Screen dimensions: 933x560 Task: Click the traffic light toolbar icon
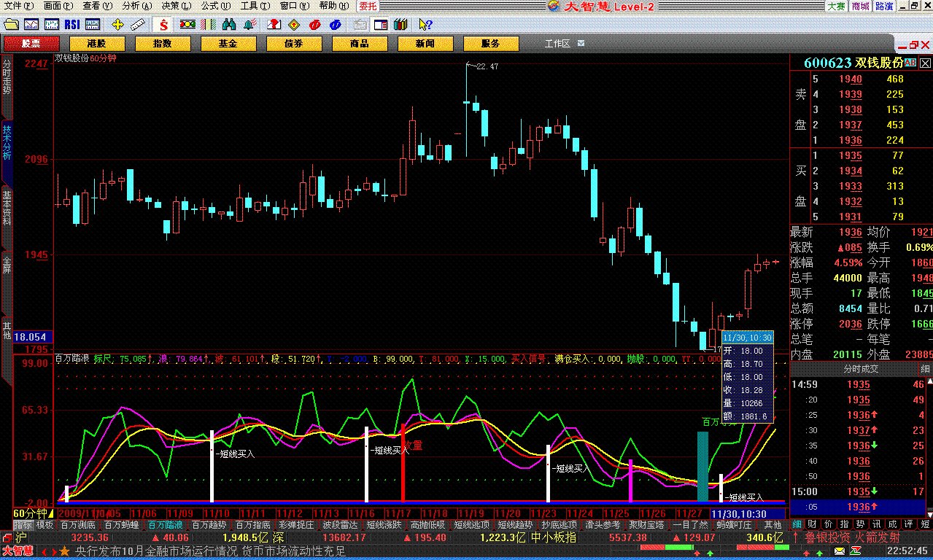[x=187, y=24]
